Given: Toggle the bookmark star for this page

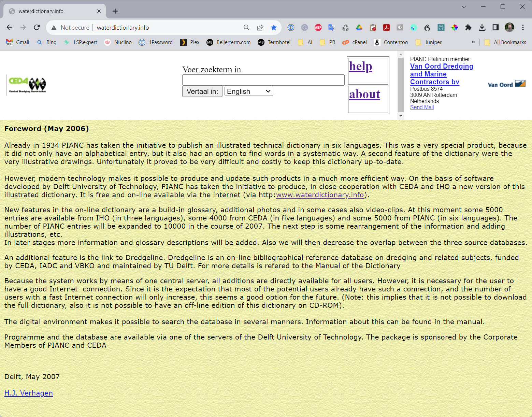Looking at the screenshot, I should (x=274, y=28).
